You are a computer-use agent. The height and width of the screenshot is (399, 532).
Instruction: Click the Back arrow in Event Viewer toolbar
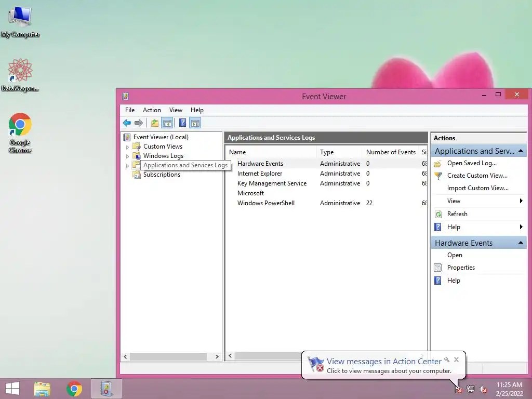[127, 123]
